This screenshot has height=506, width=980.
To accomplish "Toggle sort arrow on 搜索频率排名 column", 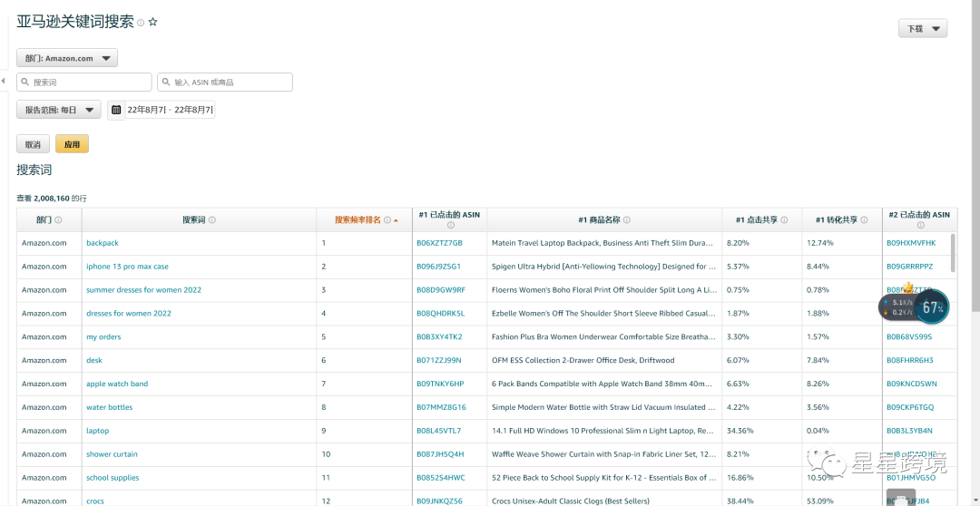I will (x=396, y=220).
